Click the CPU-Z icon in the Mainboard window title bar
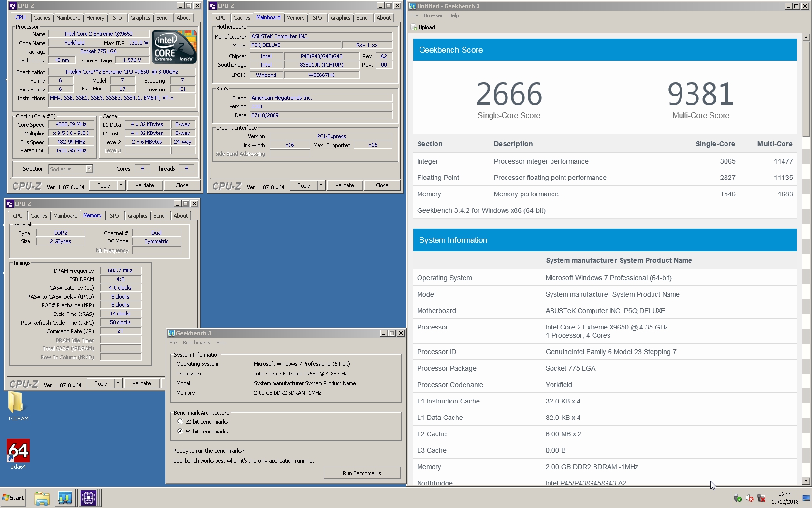The height and width of the screenshot is (508, 812). [213, 6]
